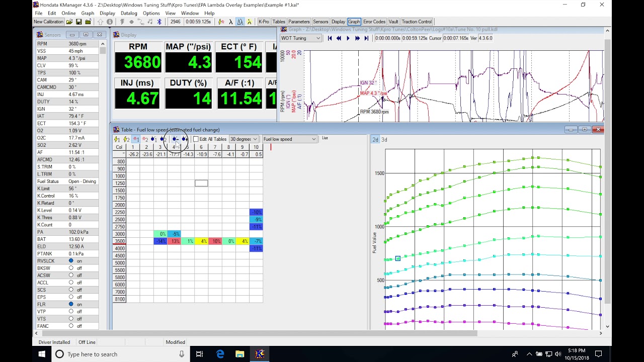The width and height of the screenshot is (644, 362).
Task: Select cam angle table 2 icon
Action: 145,139
